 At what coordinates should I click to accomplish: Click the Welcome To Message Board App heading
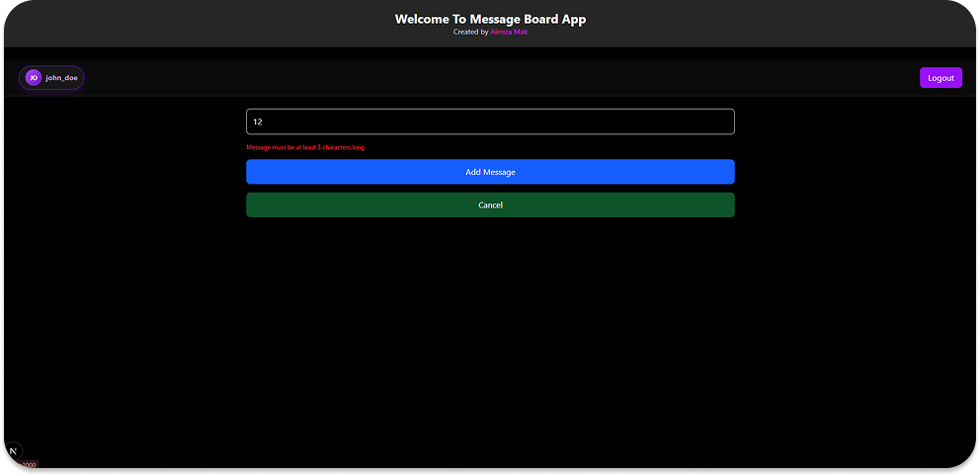tap(490, 19)
